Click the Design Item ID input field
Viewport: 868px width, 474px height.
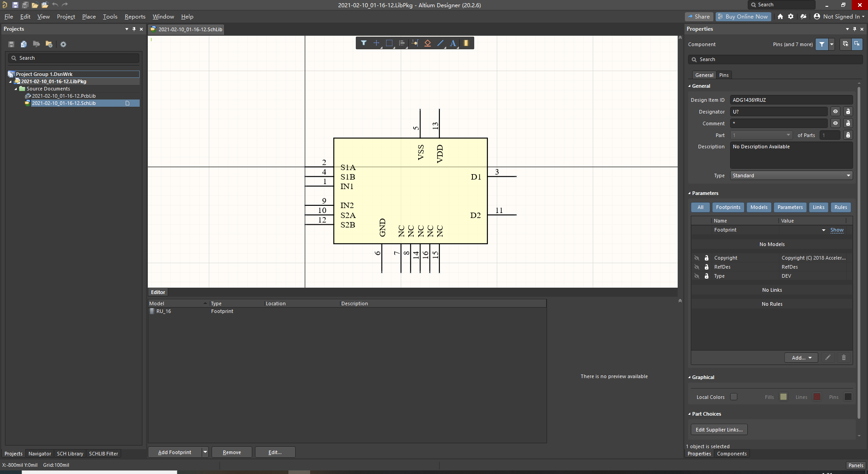pyautogui.click(x=792, y=100)
